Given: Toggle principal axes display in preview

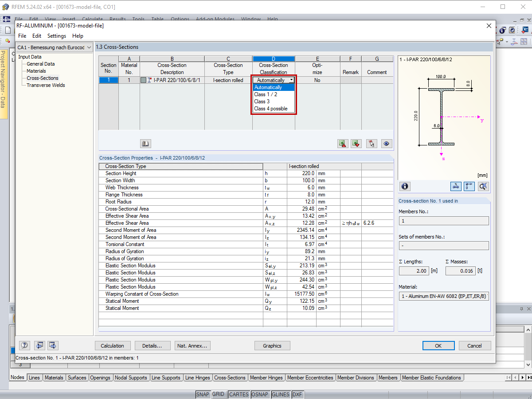Looking at the screenshot, I should click(469, 186).
